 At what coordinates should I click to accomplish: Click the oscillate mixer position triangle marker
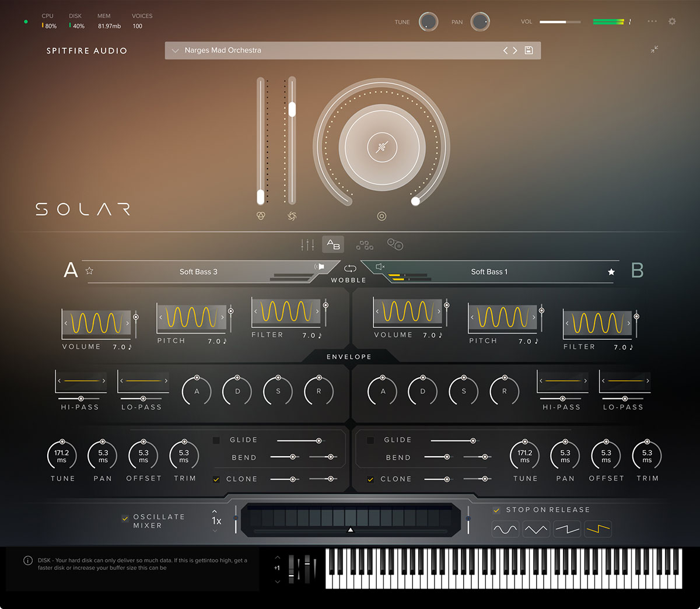pos(350,530)
